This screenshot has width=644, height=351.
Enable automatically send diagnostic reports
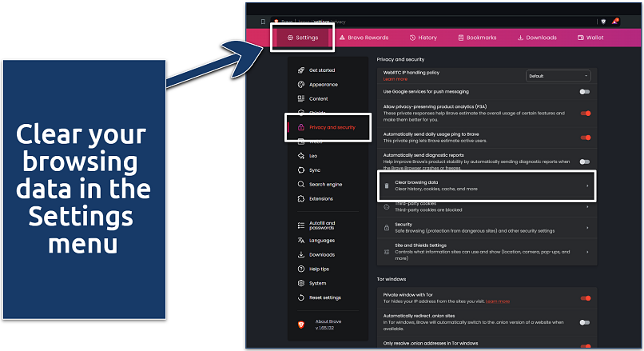[584, 162]
